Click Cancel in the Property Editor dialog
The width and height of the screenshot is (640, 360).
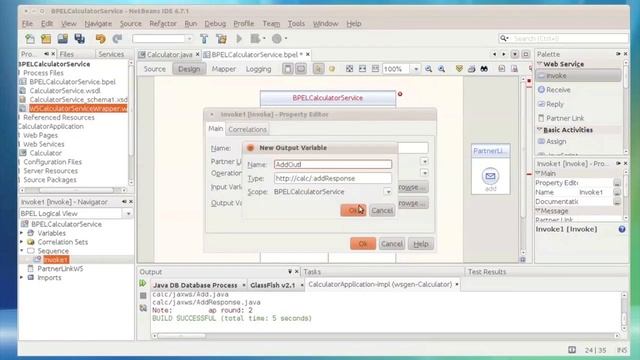tap(392, 244)
